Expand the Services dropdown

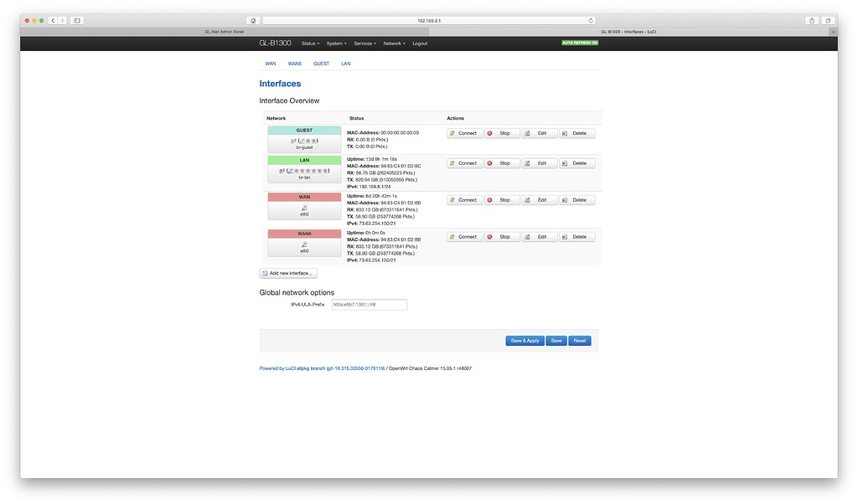[364, 43]
